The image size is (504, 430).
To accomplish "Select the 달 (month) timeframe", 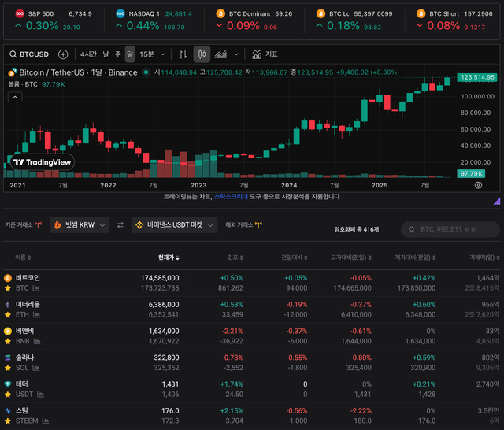I will tap(130, 54).
